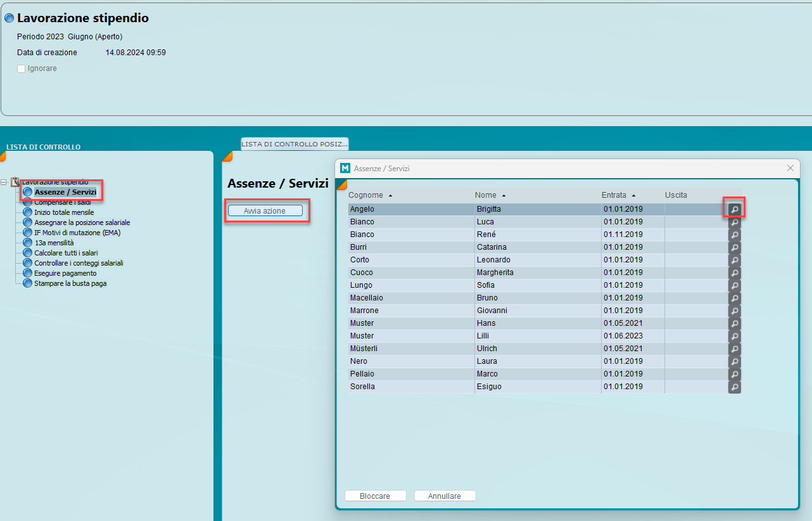Click detail icon for Nero Laura
Viewport: 812px width, 521px height.
734,361
